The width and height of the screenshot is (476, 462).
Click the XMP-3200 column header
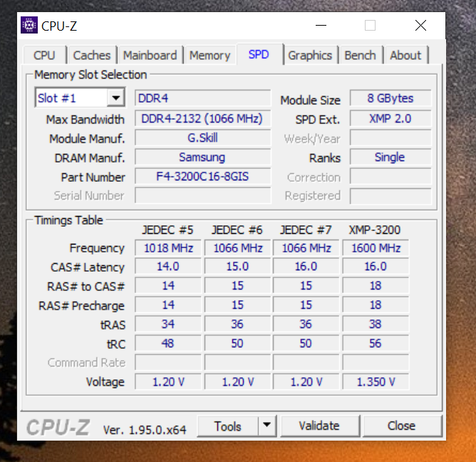coord(375,230)
